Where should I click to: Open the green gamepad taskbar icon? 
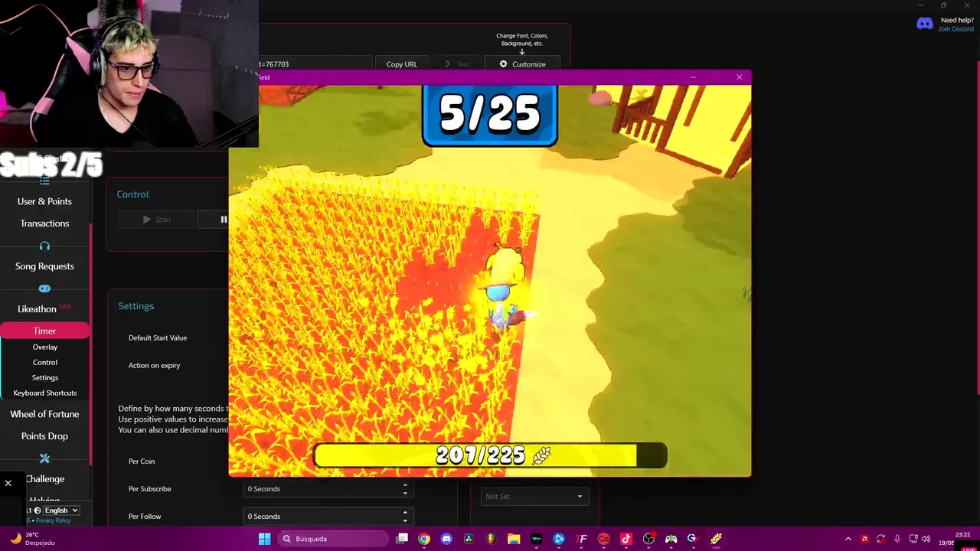(x=671, y=539)
